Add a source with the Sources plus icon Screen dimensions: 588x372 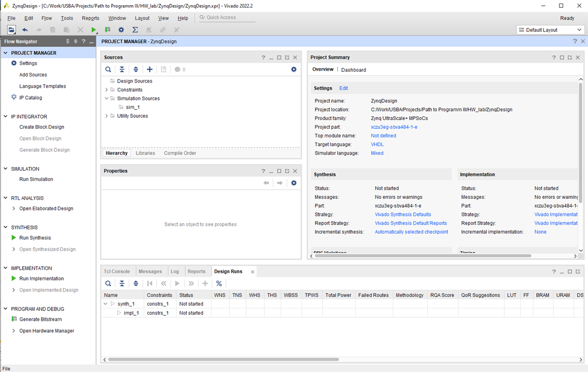pyautogui.click(x=149, y=69)
